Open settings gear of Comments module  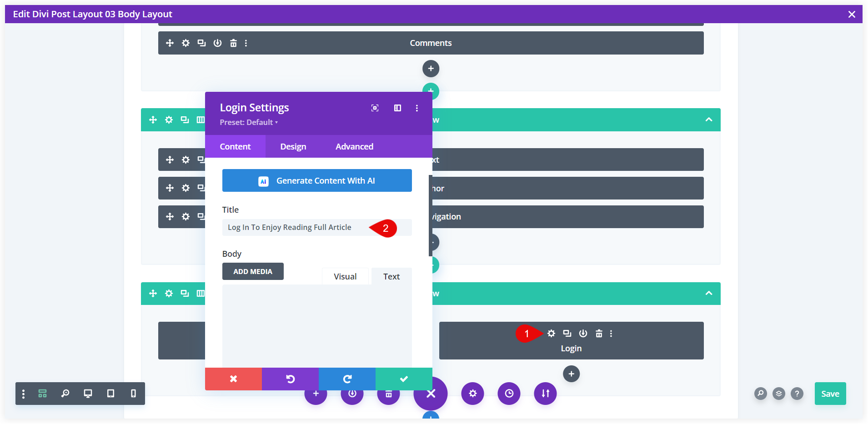186,43
